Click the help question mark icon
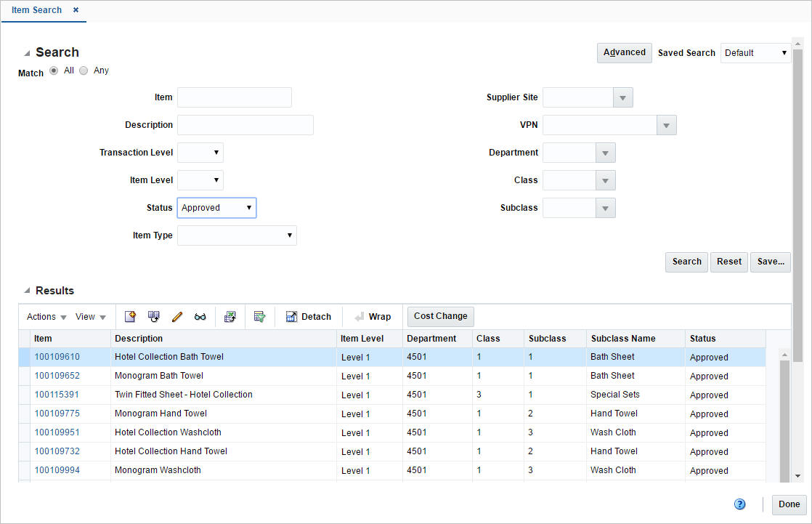The image size is (812, 524). (739, 504)
